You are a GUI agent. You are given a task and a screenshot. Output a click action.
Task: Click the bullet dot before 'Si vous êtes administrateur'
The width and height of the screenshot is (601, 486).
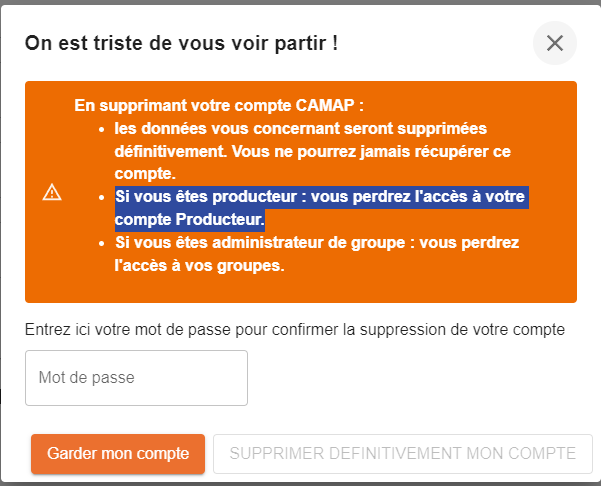(x=103, y=243)
